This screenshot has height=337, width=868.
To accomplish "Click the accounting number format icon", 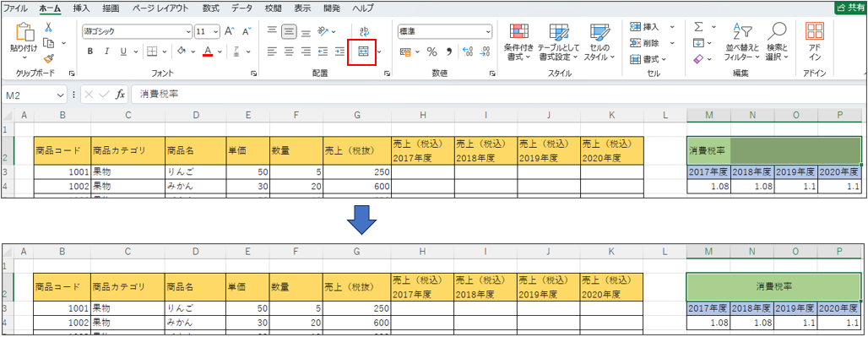I will 406,52.
